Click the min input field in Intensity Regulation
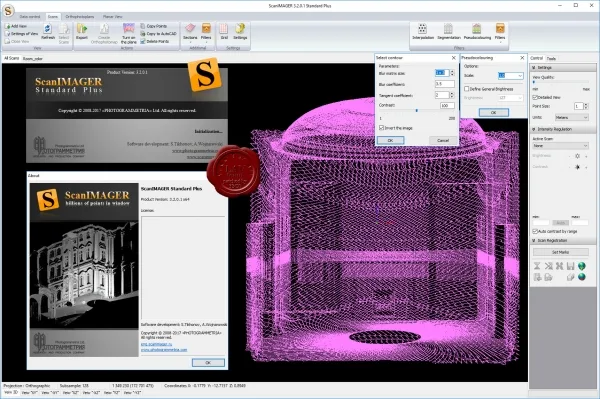Screen dimensions: 600x399 (x=541, y=223)
